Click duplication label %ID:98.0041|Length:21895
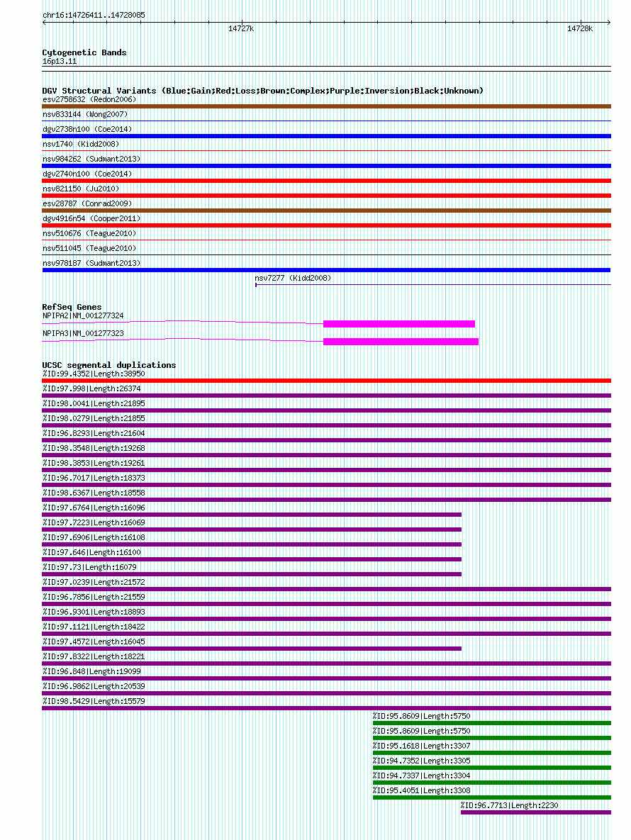631x840 pixels. pos(94,403)
